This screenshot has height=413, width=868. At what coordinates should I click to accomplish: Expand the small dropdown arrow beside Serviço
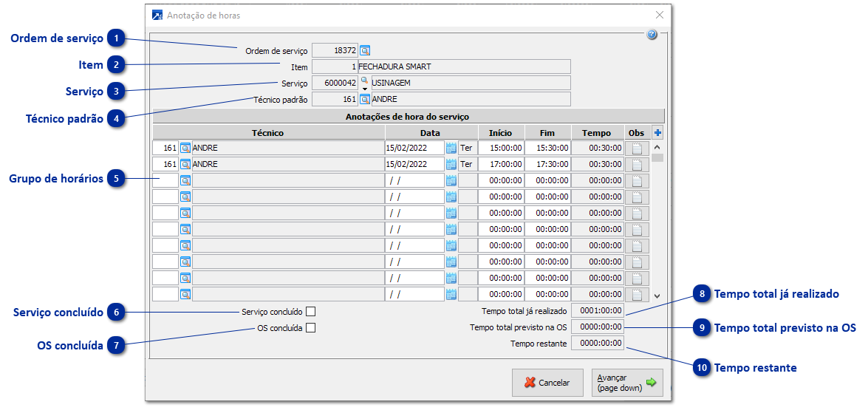(x=364, y=89)
